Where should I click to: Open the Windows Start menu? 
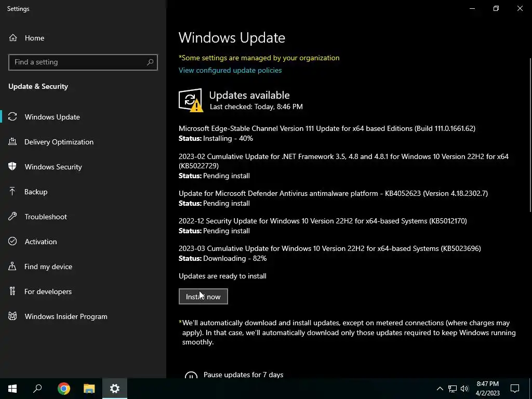(x=12, y=389)
